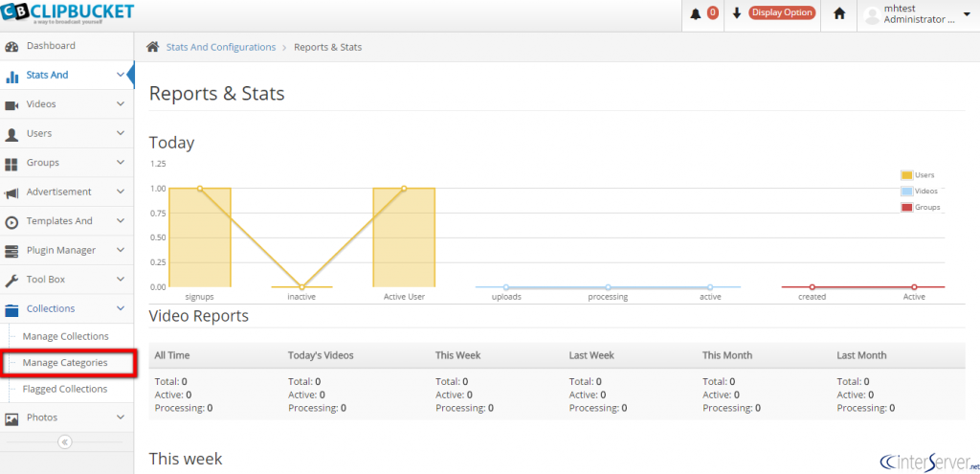
Task: Open Manage Collections submenu item
Action: point(66,336)
